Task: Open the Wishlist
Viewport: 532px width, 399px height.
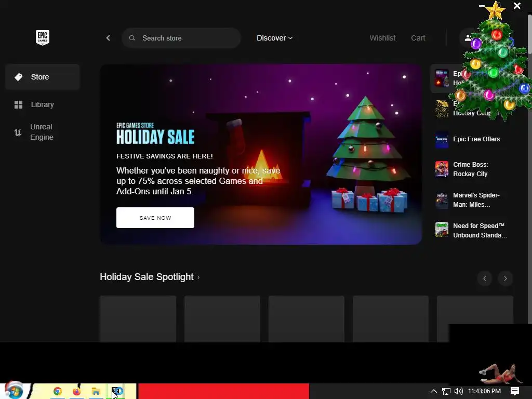Action: tap(382, 38)
